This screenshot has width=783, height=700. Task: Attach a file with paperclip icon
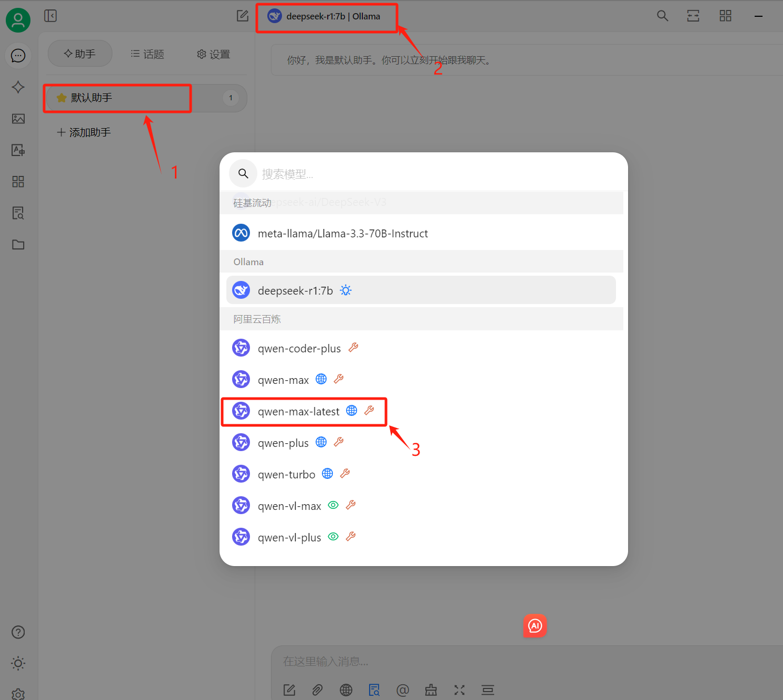[317, 690]
